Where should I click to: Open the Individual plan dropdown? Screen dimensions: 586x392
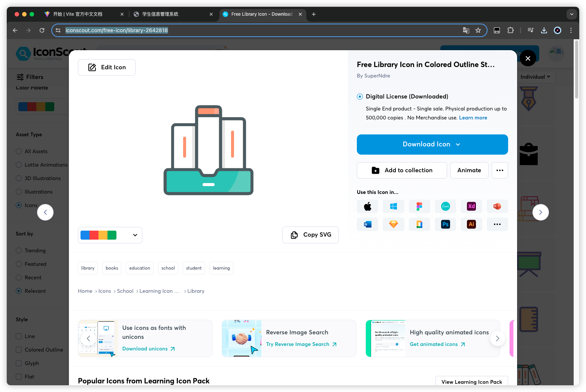[535, 77]
